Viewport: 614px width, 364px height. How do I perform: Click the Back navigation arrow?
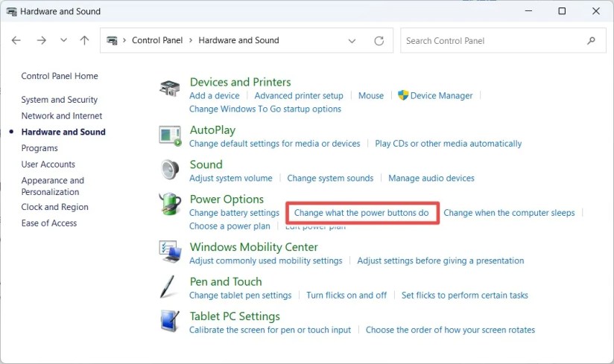pyautogui.click(x=16, y=40)
